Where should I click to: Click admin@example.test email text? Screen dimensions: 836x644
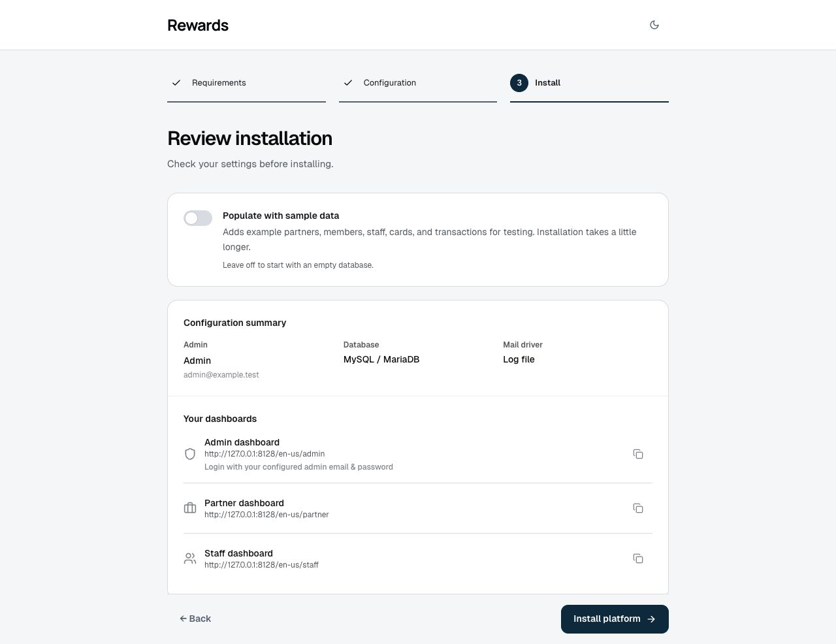pos(221,375)
